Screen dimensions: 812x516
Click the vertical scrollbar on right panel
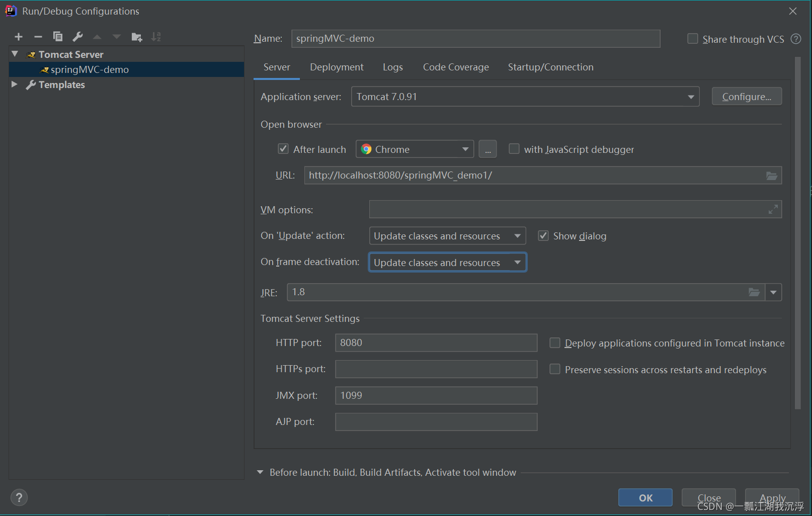pyautogui.click(x=797, y=233)
